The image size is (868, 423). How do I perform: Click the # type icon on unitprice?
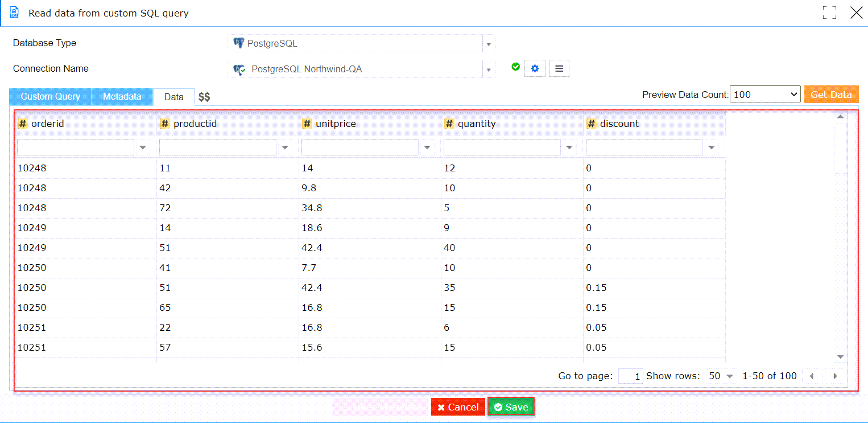point(307,124)
